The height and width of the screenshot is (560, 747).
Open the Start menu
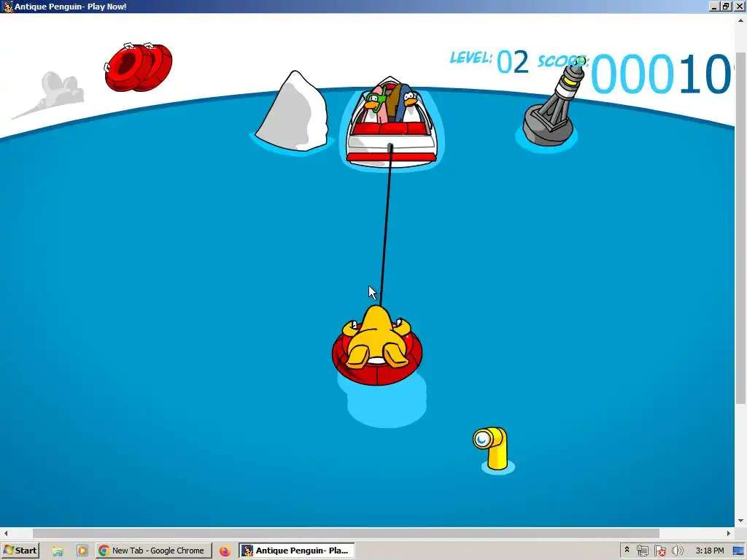click(20, 551)
